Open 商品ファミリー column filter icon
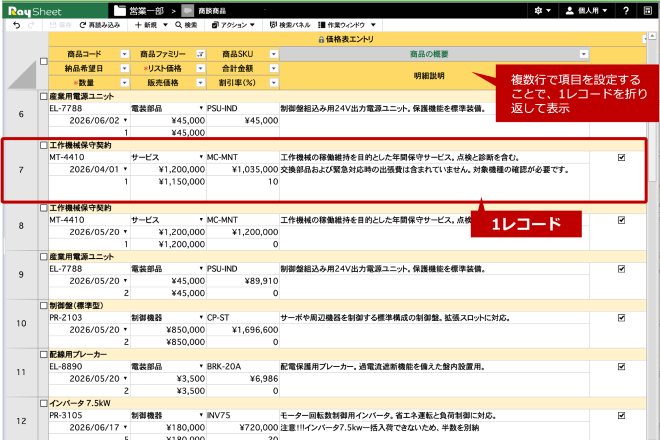The image size is (660, 440). click(200, 54)
